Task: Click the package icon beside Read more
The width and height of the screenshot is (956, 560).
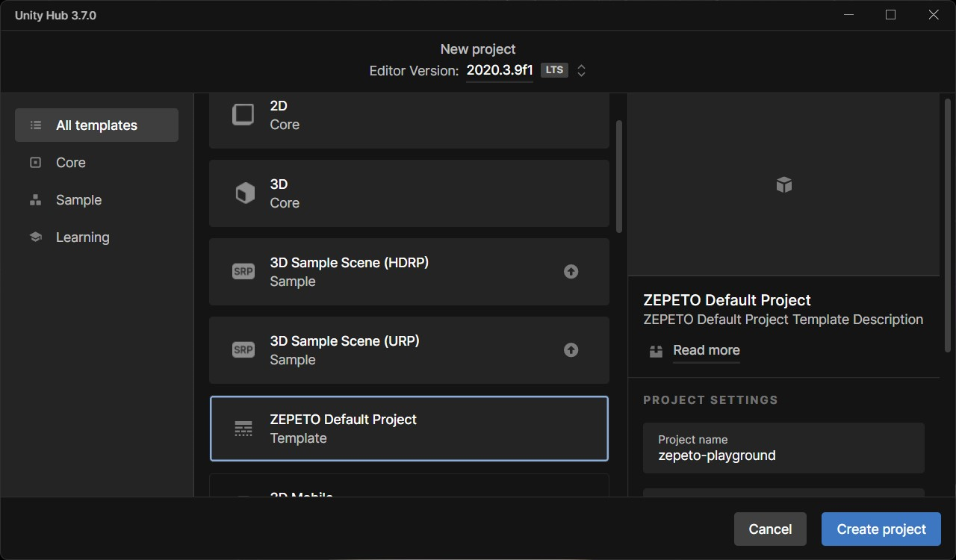Action: click(x=656, y=351)
